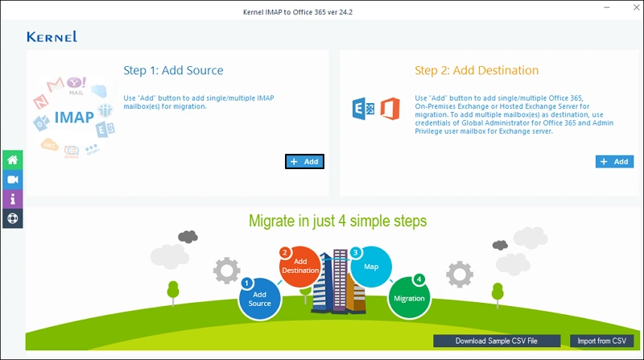Click the Download Sample CSV File button
Image resolution: width=644 pixels, height=360 pixels.
pos(497,341)
